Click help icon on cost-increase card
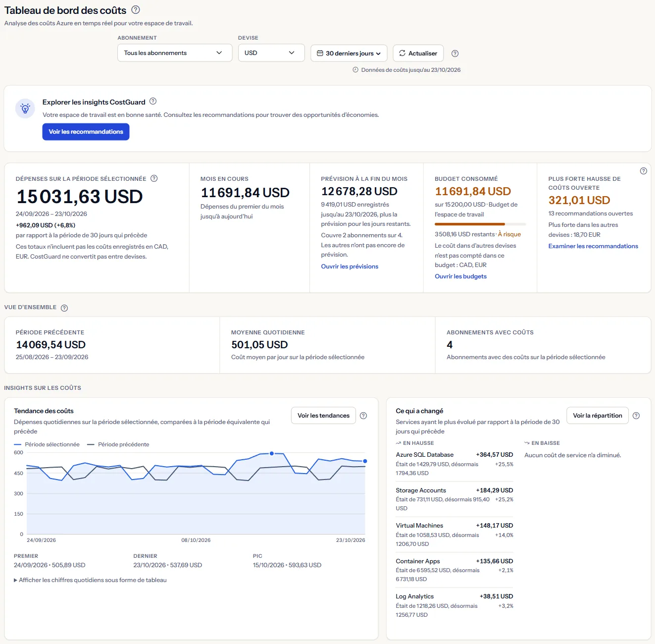Viewport: 655px width, 644px height. pyautogui.click(x=643, y=171)
